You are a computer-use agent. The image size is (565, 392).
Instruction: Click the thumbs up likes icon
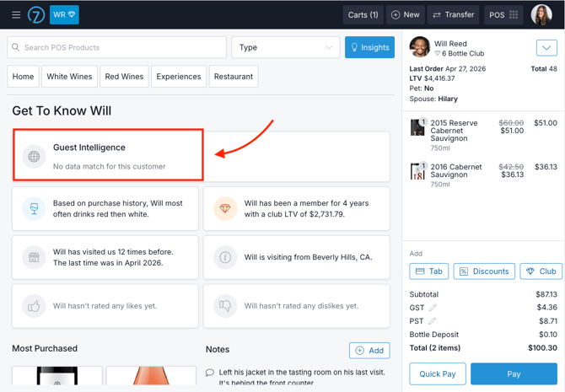(34, 306)
